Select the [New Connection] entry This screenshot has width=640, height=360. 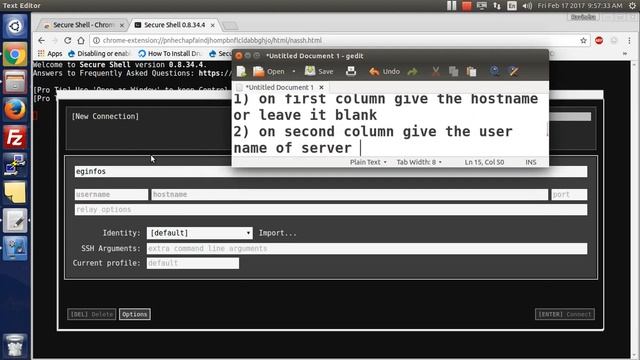tap(105, 116)
